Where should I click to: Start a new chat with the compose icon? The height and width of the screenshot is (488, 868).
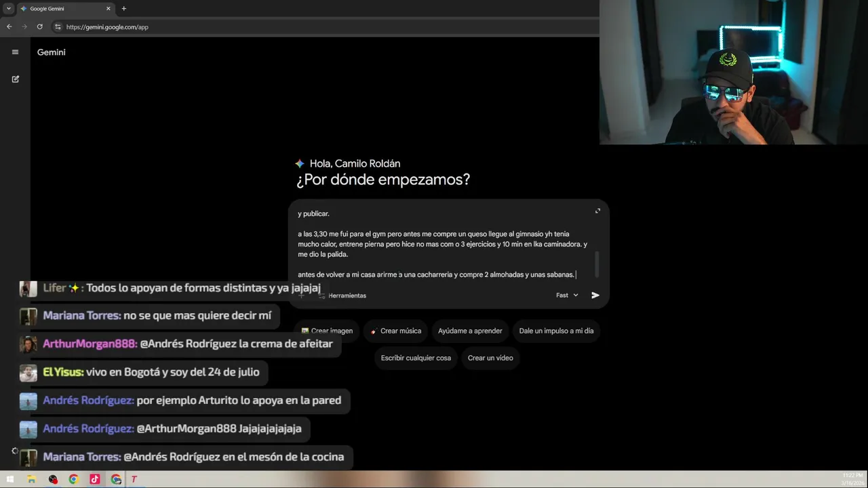click(x=15, y=79)
